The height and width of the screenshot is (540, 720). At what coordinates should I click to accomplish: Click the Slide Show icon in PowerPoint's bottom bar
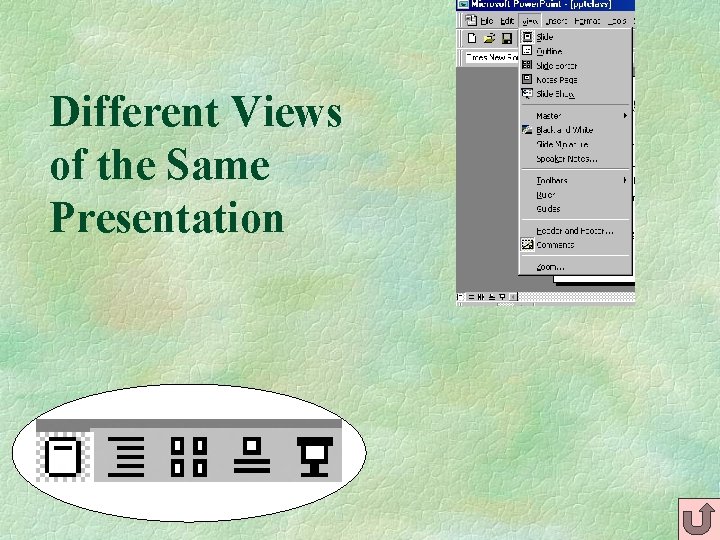(x=502, y=297)
